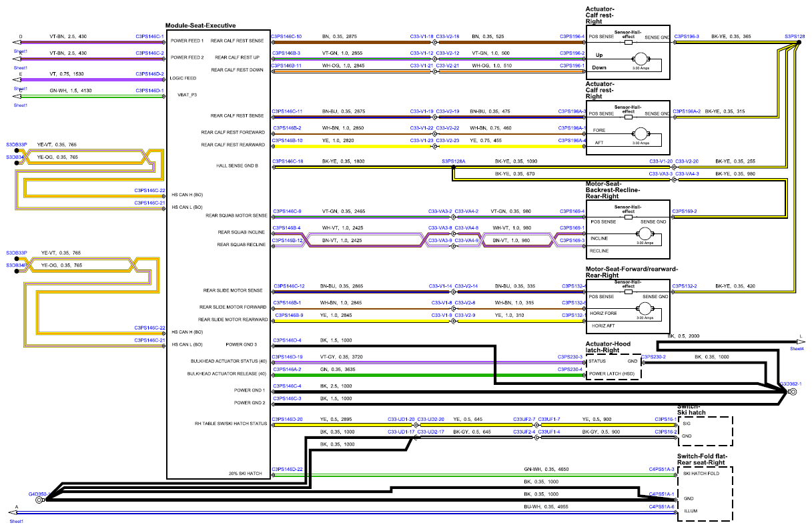812x529 pixels.
Task: Select the motor symbol beside FORE and AFT labels
Action: click(641, 134)
